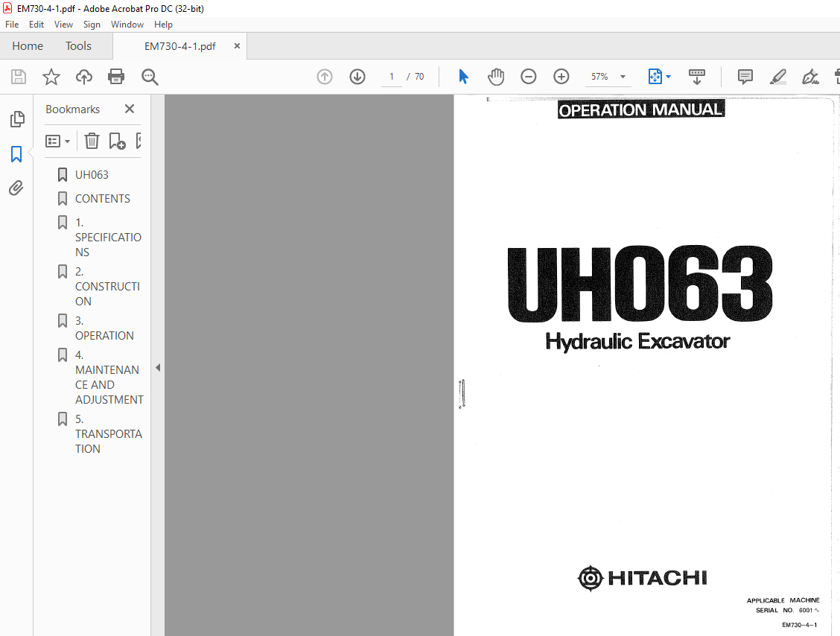Click the Save file icon
Image resolution: width=840 pixels, height=636 pixels.
tap(18, 77)
